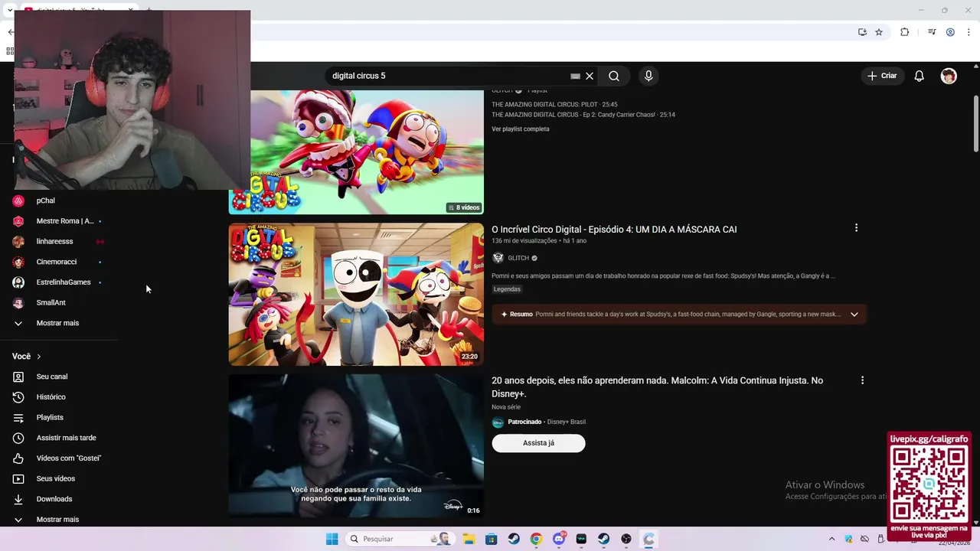Open THE AMAZING DIGITAL CIRCUS: PILOT entry
Viewport: 980px width, 551px height.
click(x=554, y=104)
